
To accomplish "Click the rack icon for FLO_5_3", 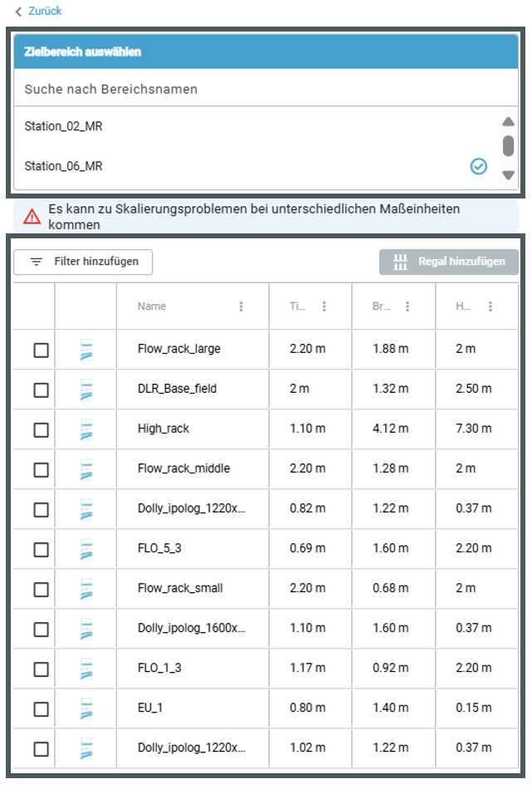I will [86, 549].
